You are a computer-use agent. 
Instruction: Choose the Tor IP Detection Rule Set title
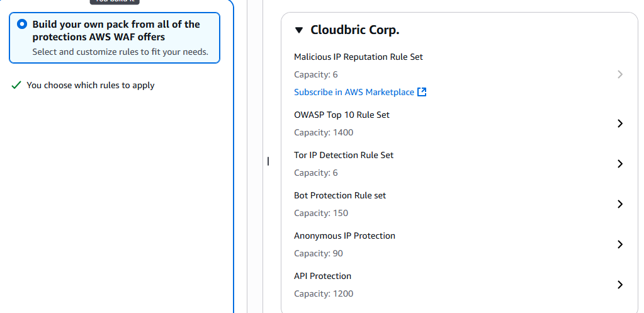coord(344,155)
